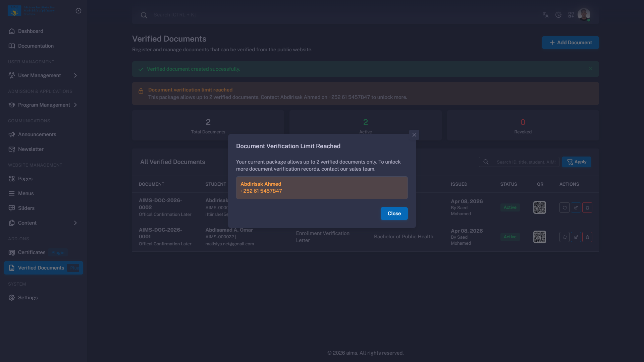644x362 pixels.
Task: Delete document AIMS-DOC-2026-0002 trash icon
Action: (587, 207)
